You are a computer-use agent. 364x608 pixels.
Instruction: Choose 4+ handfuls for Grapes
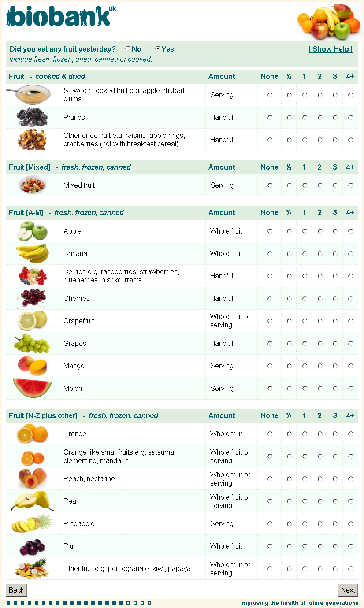pyautogui.click(x=350, y=344)
